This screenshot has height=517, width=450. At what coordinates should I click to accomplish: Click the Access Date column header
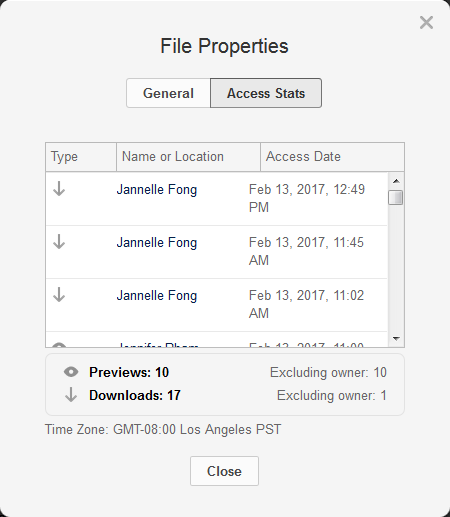coord(332,157)
